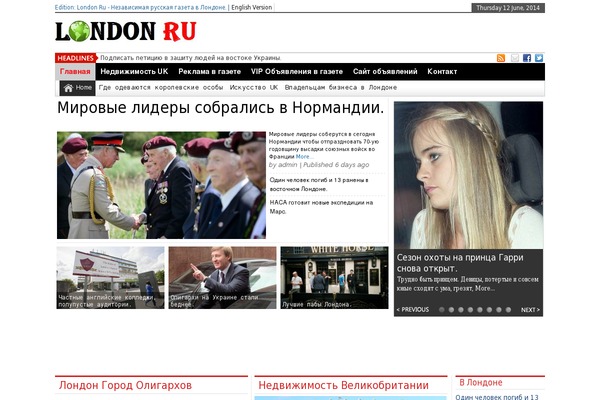The image size is (600, 400).
Task: Open thumbnail Частные английские колледжи
Action: pos(110,278)
